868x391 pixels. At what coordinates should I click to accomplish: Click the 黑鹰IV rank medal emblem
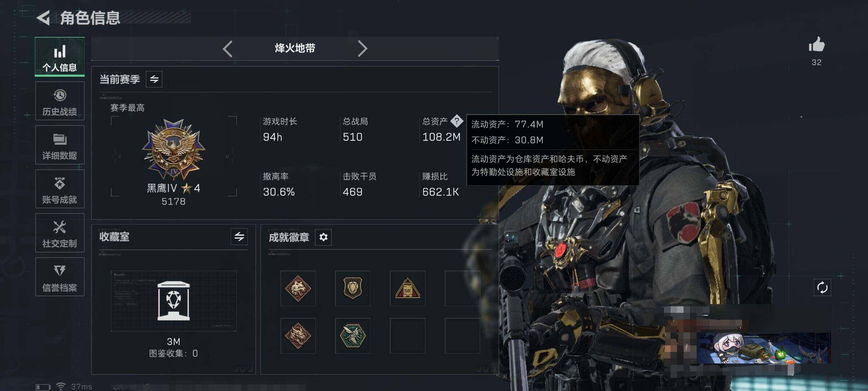[174, 150]
